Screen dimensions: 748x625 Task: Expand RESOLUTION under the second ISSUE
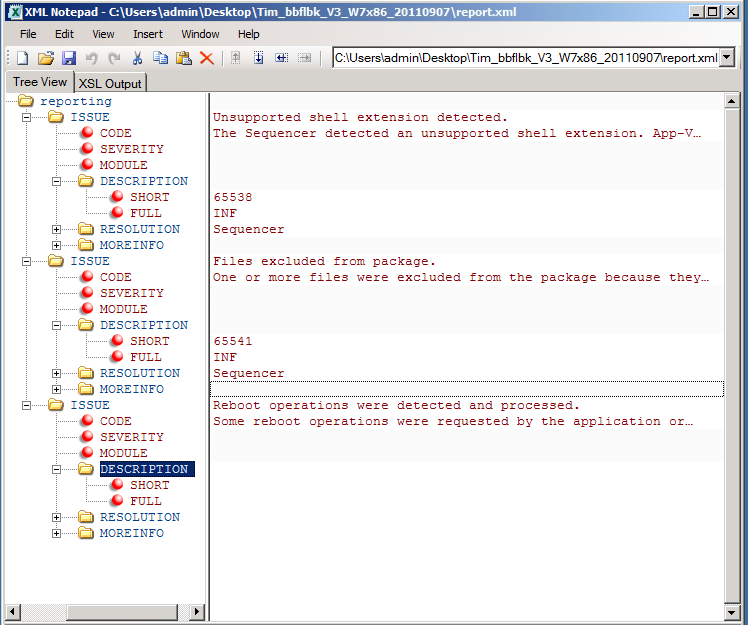click(56, 374)
